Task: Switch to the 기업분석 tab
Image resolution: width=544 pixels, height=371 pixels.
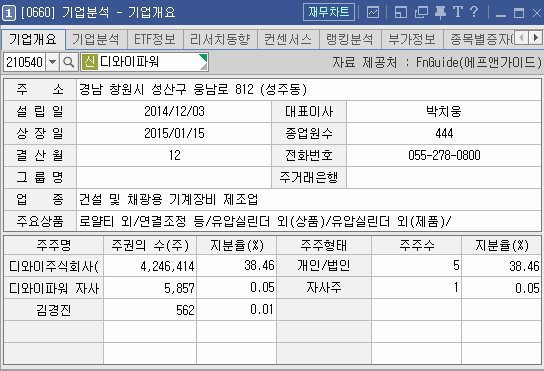Action: [96, 39]
